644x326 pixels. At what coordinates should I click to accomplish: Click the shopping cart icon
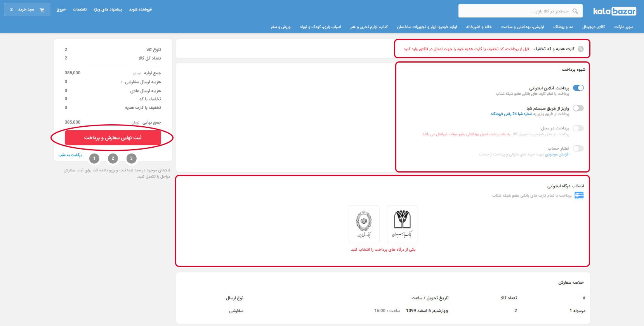click(42, 10)
